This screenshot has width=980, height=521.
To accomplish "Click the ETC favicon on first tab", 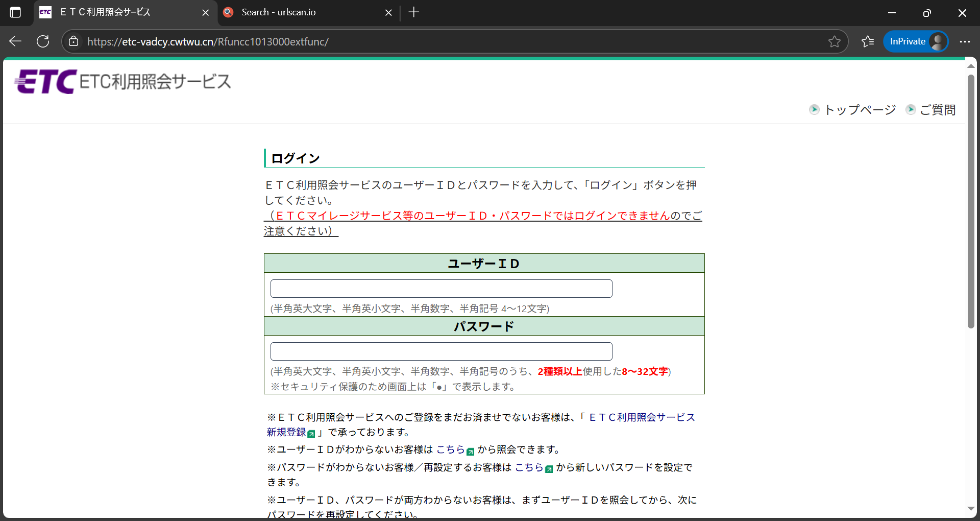I will pos(45,12).
